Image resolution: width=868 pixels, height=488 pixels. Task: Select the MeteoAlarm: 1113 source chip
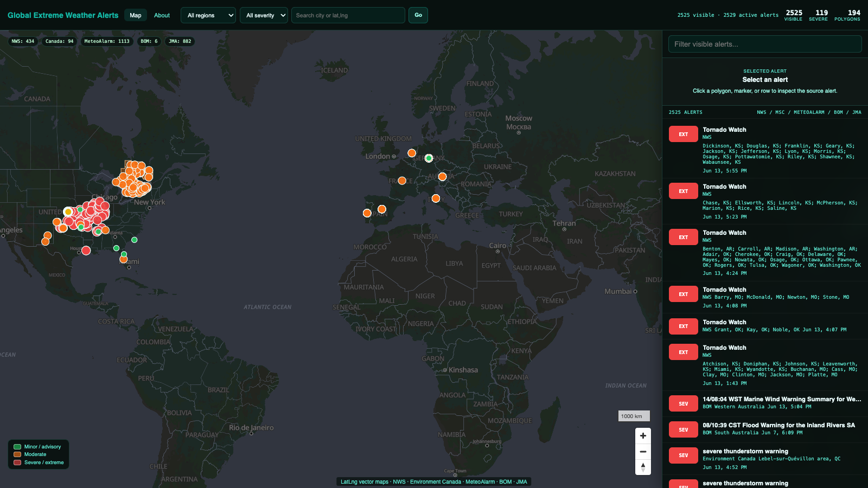tap(107, 41)
